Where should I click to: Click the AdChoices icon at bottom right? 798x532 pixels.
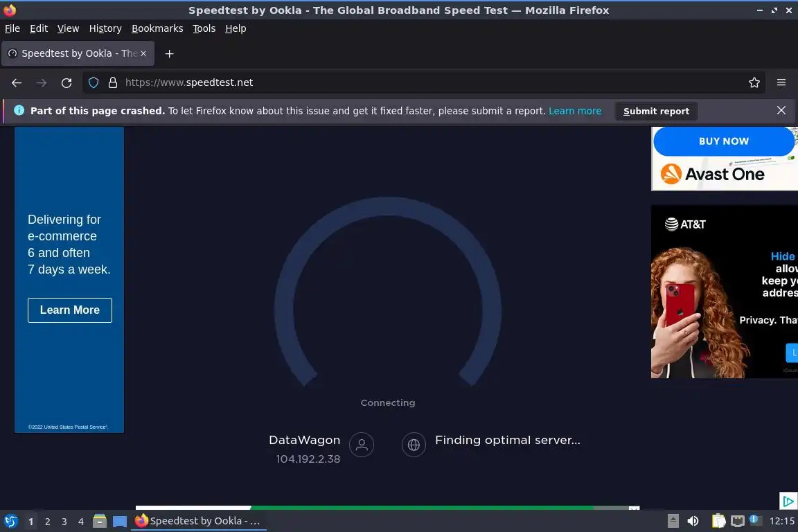pos(788,501)
